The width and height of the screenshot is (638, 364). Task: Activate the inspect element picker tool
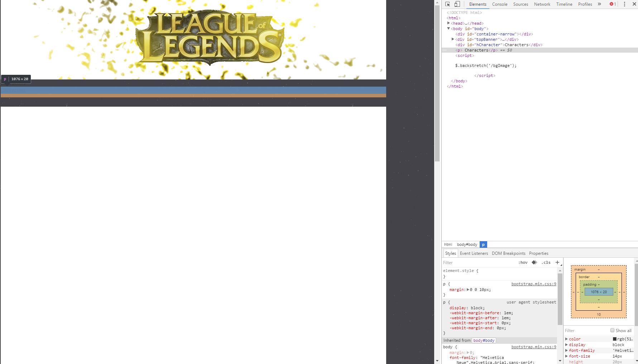point(447,4)
